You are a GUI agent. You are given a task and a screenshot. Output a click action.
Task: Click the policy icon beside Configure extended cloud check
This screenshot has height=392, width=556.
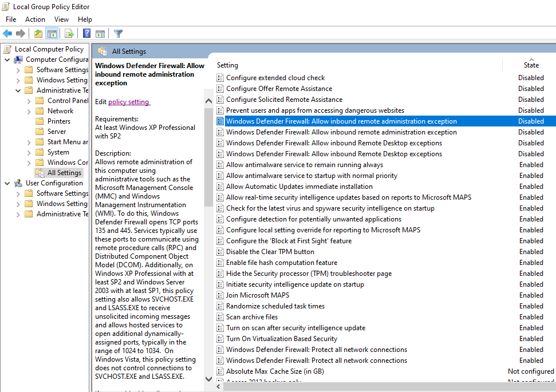pyautogui.click(x=220, y=78)
